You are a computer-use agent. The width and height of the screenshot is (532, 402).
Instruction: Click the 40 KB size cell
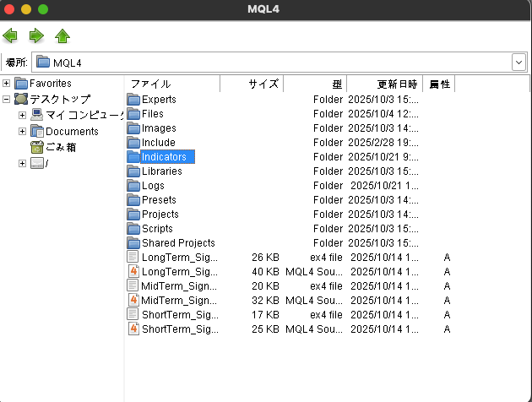tap(265, 272)
